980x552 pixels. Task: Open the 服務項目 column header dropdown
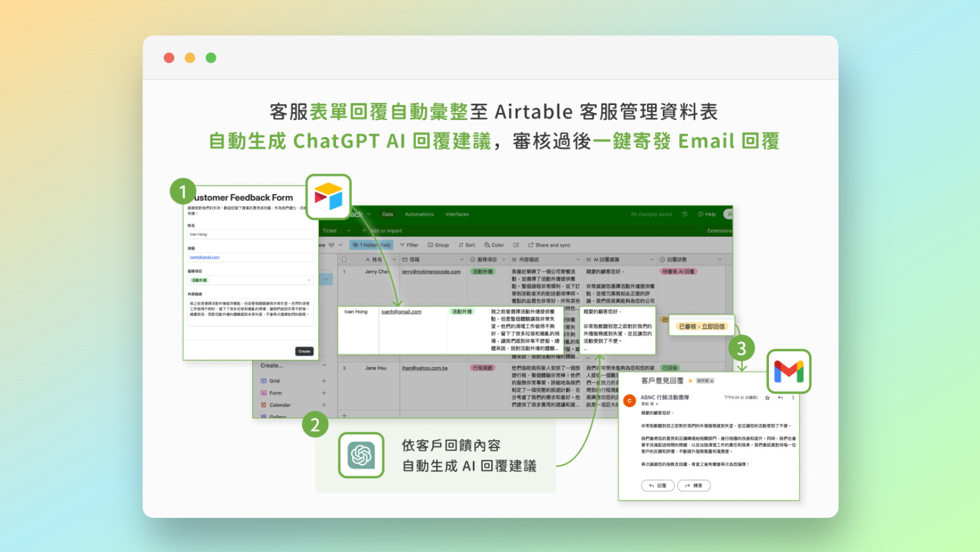point(503,260)
